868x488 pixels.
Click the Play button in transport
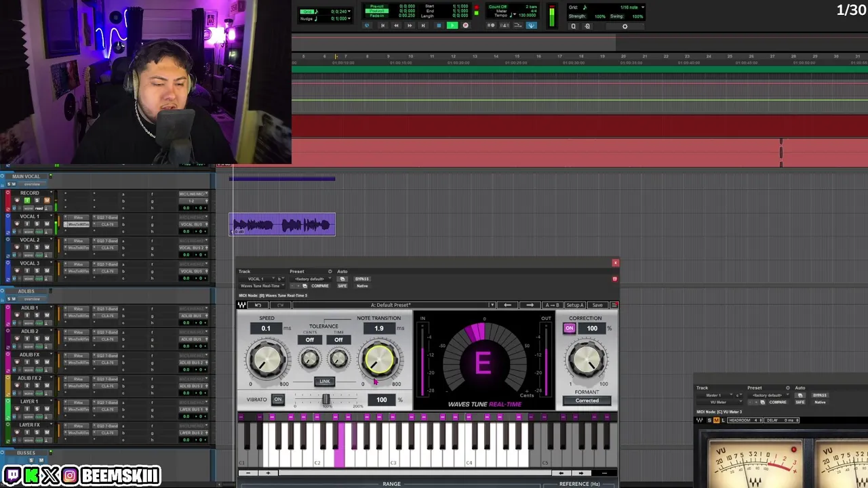click(x=452, y=26)
